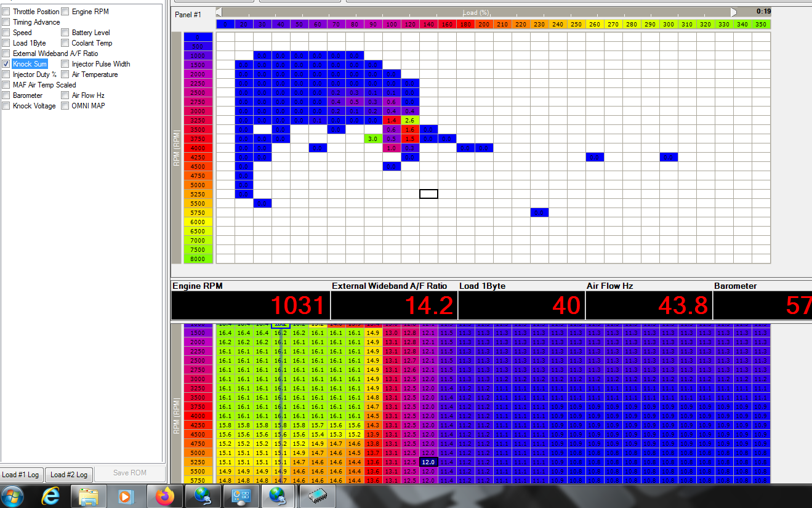The height and width of the screenshot is (508, 812).
Task: Enable the Engine RPM checkbox
Action: [x=65, y=12]
